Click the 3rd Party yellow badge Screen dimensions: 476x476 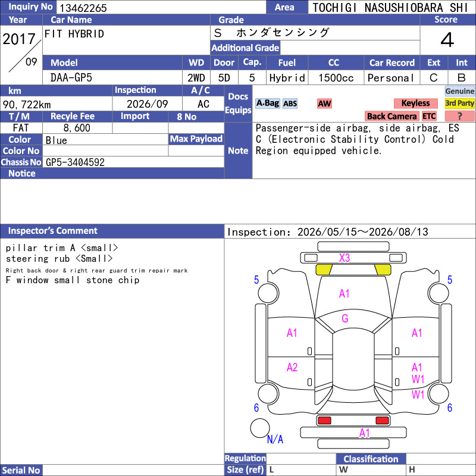(x=459, y=104)
